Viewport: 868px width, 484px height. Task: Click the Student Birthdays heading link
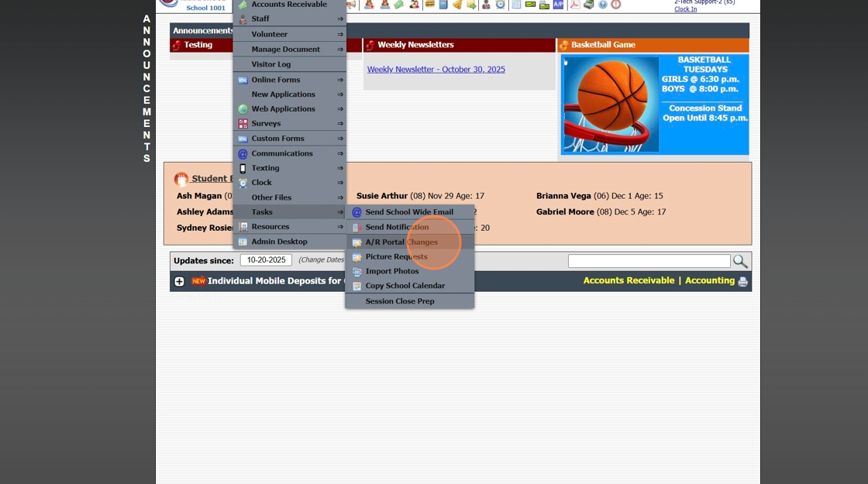click(x=212, y=179)
